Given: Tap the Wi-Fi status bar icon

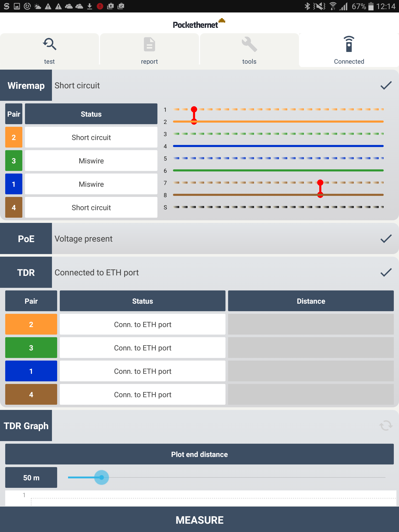Looking at the screenshot, I should [x=333, y=6].
